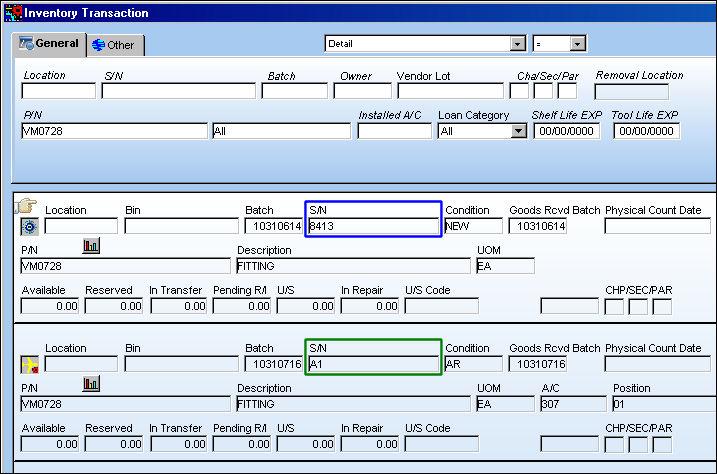
Task: Expand the Detail dropdown
Action: pyautogui.click(x=518, y=44)
